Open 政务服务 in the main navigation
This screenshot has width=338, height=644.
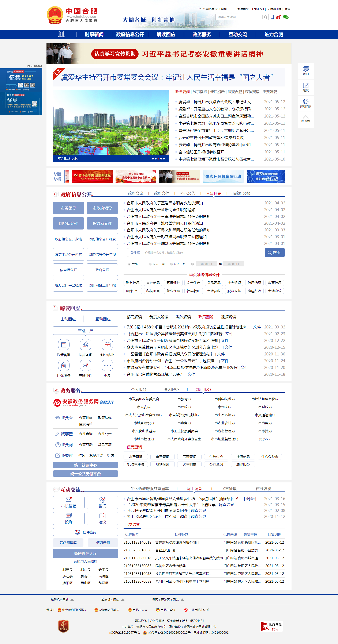click(202, 35)
